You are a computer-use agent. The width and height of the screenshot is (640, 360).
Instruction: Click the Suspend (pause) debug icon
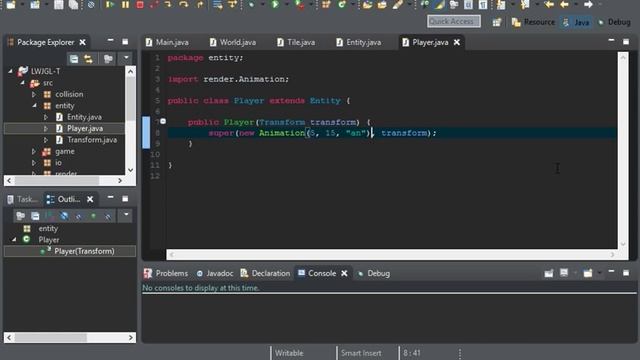click(x=125, y=5)
